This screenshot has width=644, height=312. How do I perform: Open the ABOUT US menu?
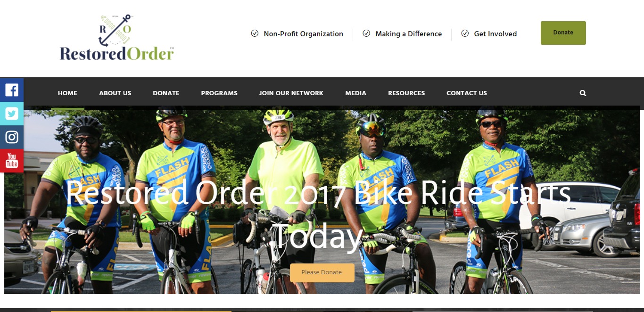pos(115,93)
